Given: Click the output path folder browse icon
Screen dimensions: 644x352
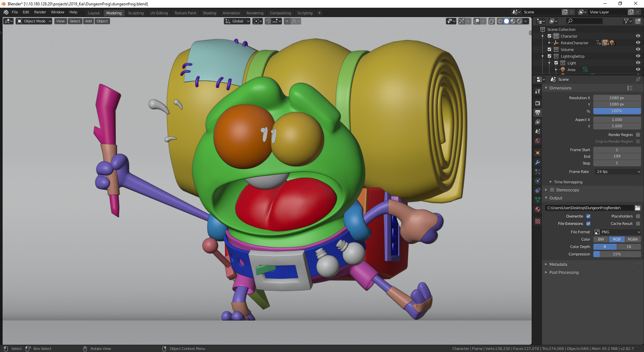Looking at the screenshot, I should 638,208.
